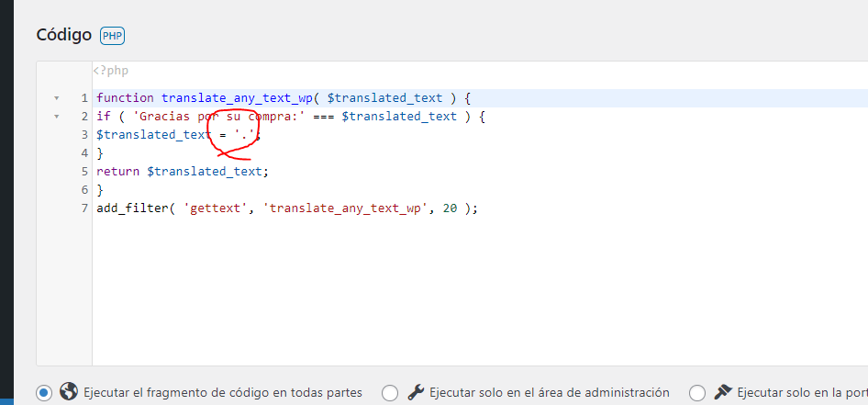Collapse the fold arrow on line 2
Viewport: 868px width, 405px height.
tap(56, 117)
